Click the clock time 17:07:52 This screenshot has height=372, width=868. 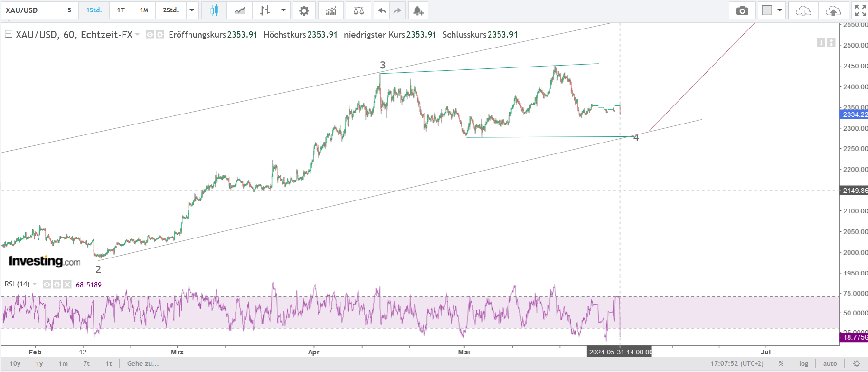pos(724,363)
